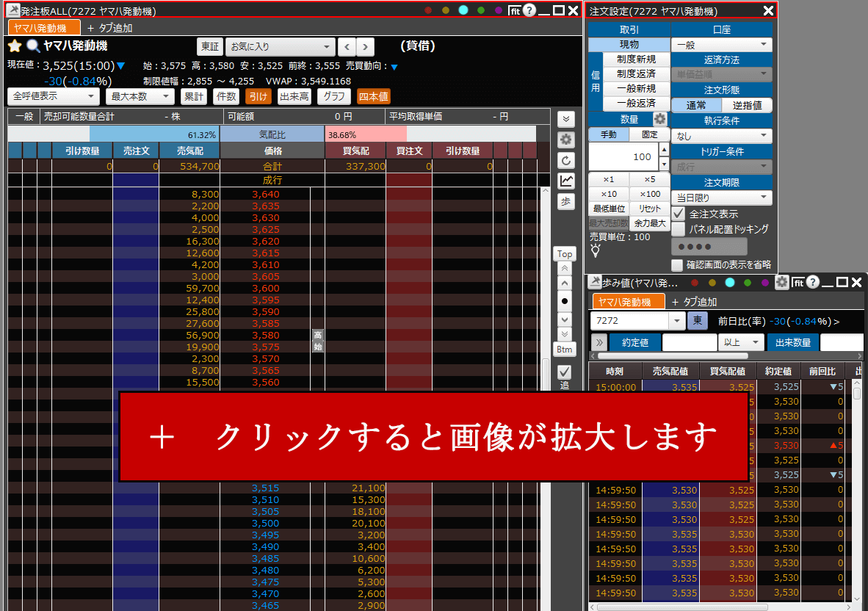Image resolution: width=868 pixels, height=611 pixels.
Task: Select 逆指値 order type
Action: coord(747,105)
